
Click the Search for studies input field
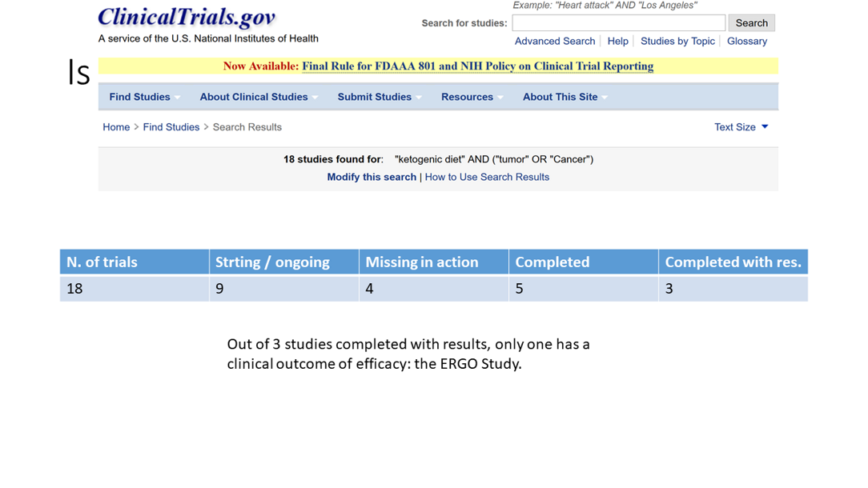tap(618, 23)
